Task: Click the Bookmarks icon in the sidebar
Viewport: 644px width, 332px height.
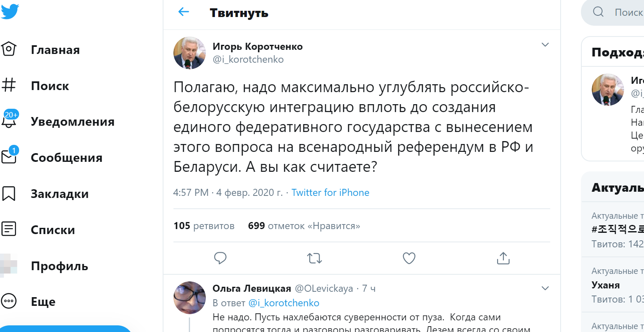Action: [9, 193]
